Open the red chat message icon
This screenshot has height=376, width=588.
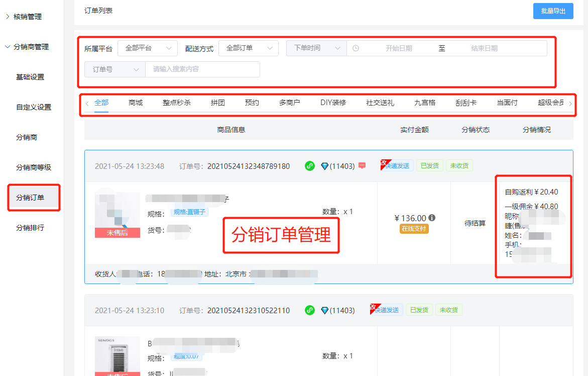pyautogui.click(x=362, y=166)
